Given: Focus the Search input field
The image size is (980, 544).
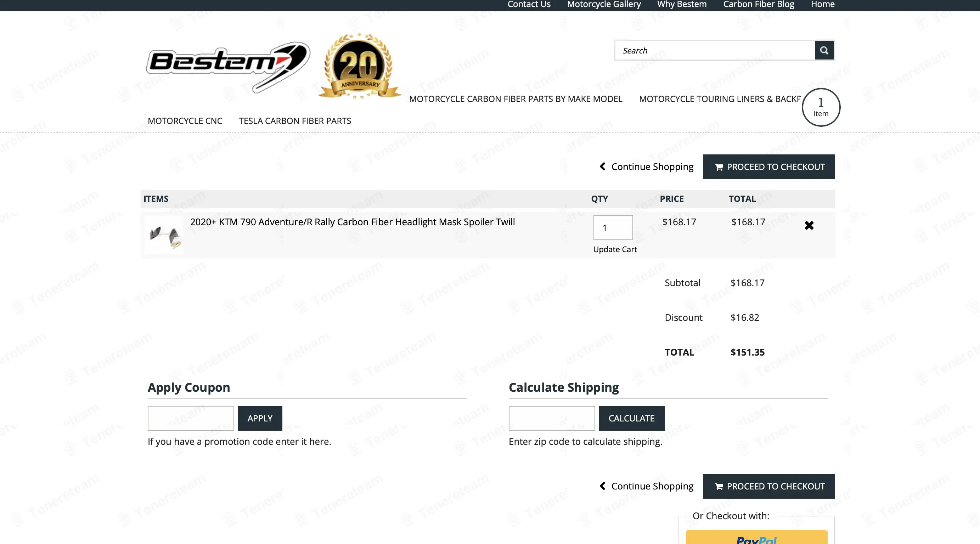Looking at the screenshot, I should (x=715, y=50).
